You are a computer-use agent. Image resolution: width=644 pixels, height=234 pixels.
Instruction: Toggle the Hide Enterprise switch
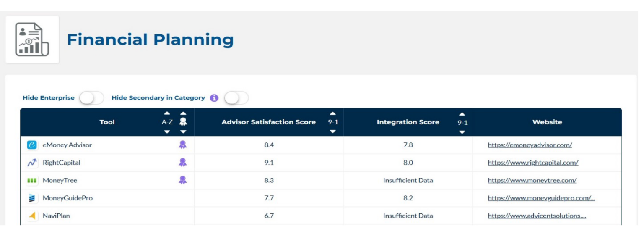tap(91, 98)
